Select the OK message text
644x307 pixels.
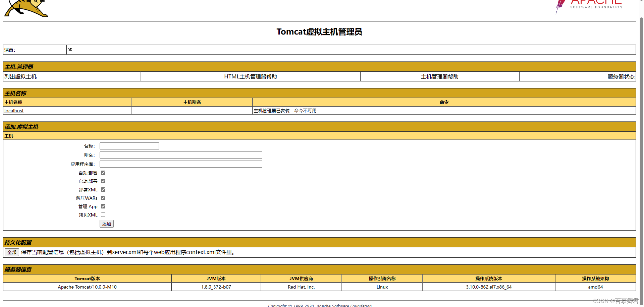tap(70, 50)
